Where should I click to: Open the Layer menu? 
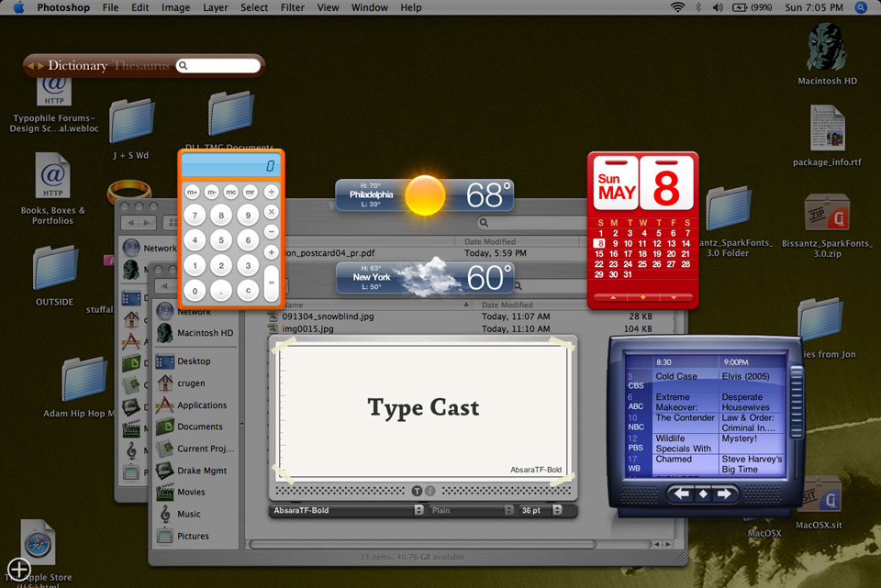pos(216,7)
